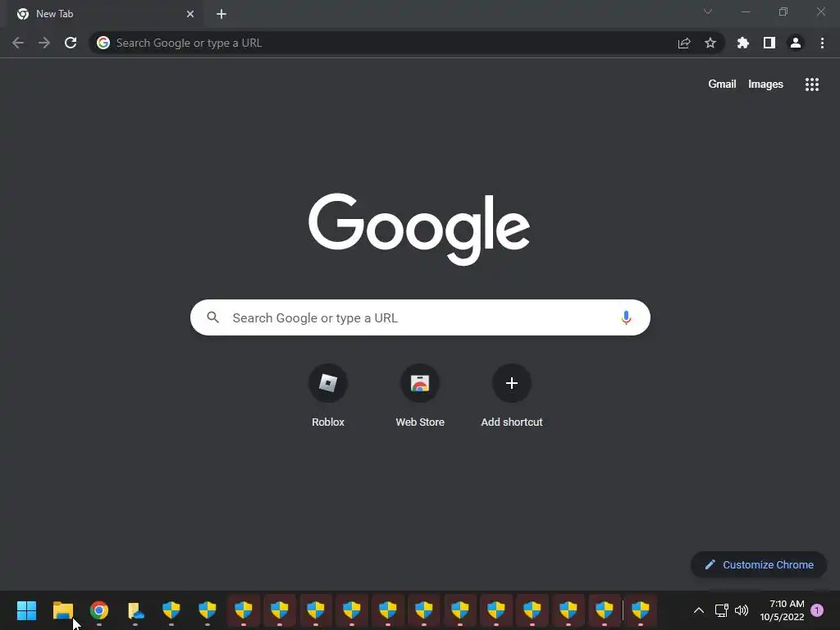Open the Chrome profile avatar
The image size is (840, 630).
[796, 43]
